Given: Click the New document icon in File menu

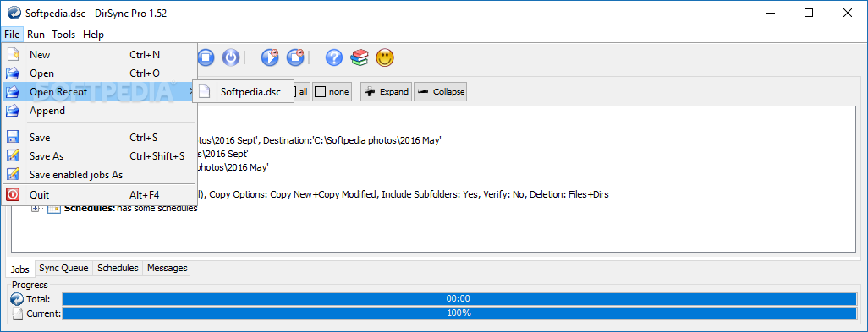Looking at the screenshot, I should 13,54.
